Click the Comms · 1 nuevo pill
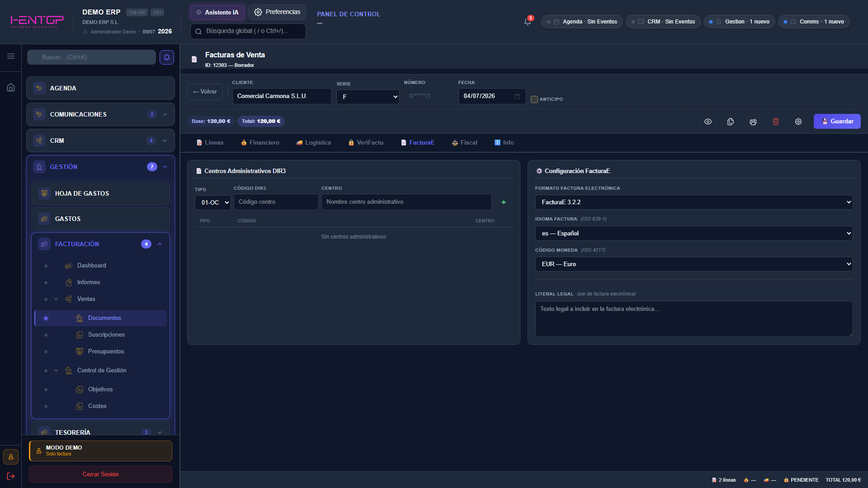The image size is (868, 488). click(x=814, y=22)
